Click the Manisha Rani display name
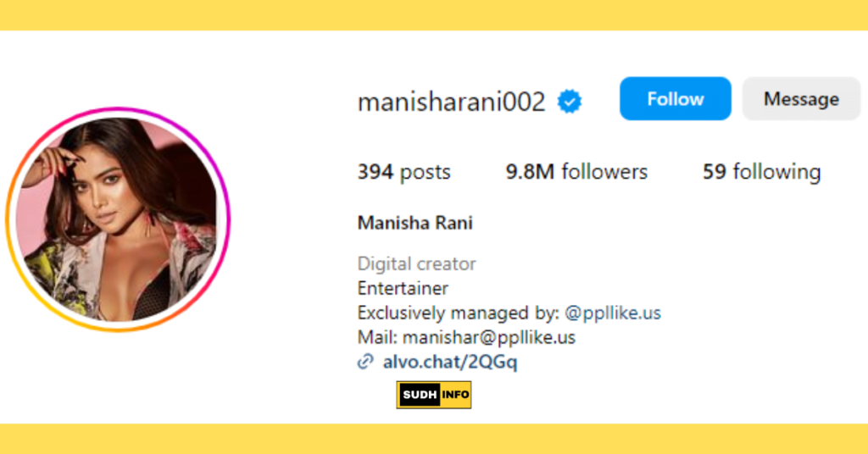The width and height of the screenshot is (868, 454). click(415, 223)
